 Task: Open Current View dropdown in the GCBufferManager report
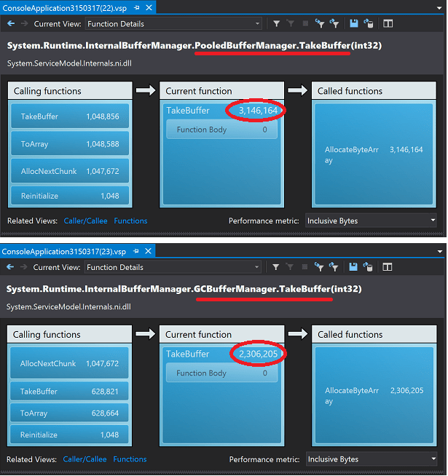pyautogui.click(x=173, y=267)
